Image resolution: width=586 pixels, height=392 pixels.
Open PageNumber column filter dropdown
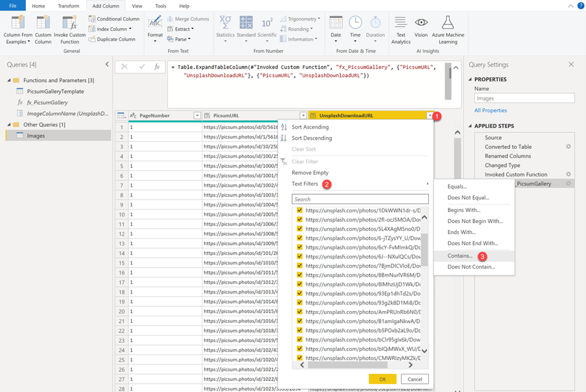(197, 116)
